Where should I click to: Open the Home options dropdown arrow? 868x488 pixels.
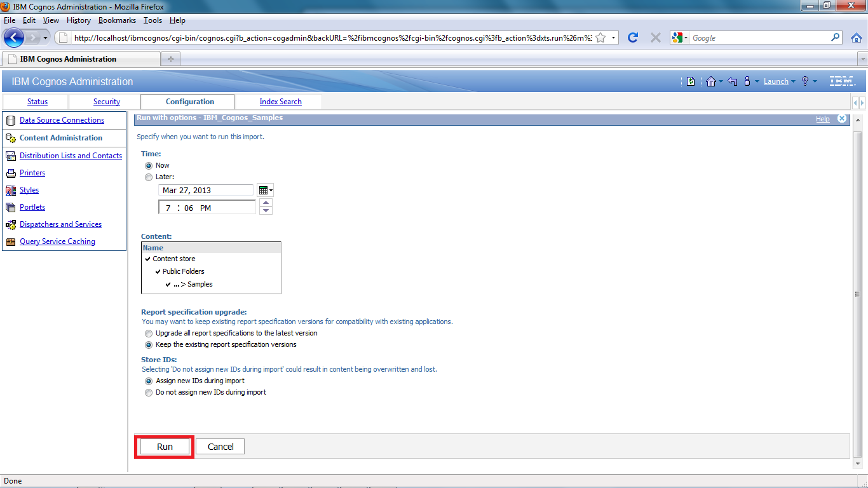coord(721,81)
